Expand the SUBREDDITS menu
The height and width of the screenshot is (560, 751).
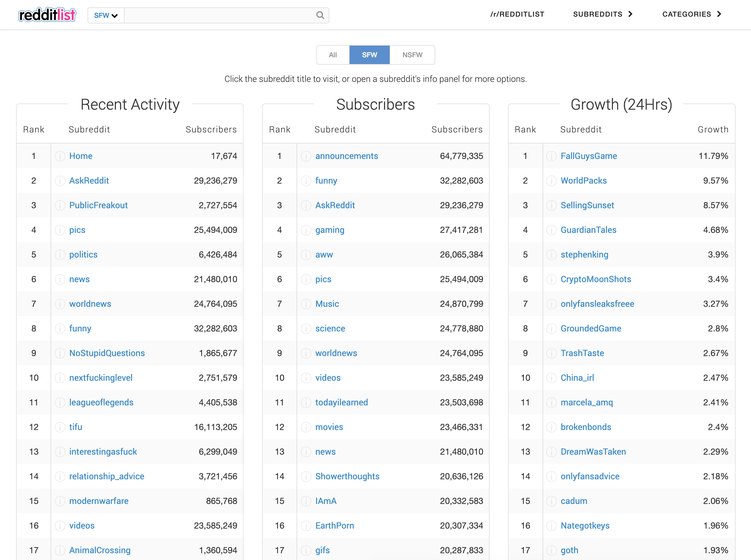click(602, 14)
